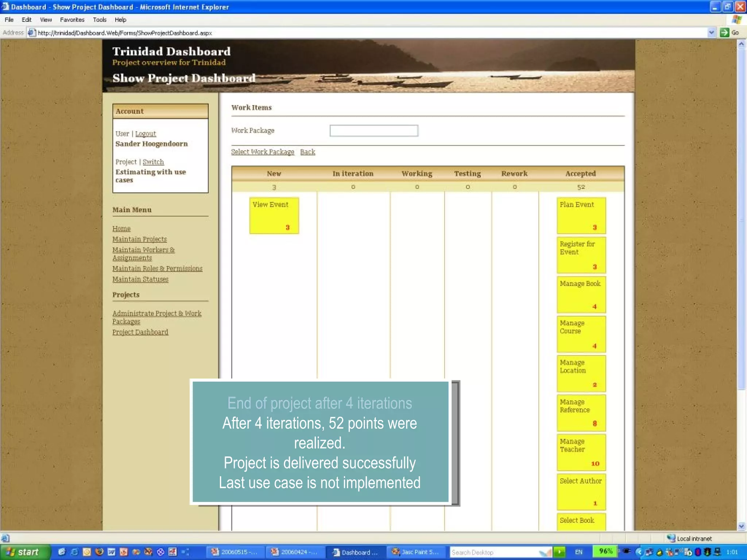Open the Manage Teacher work item card

point(581,452)
